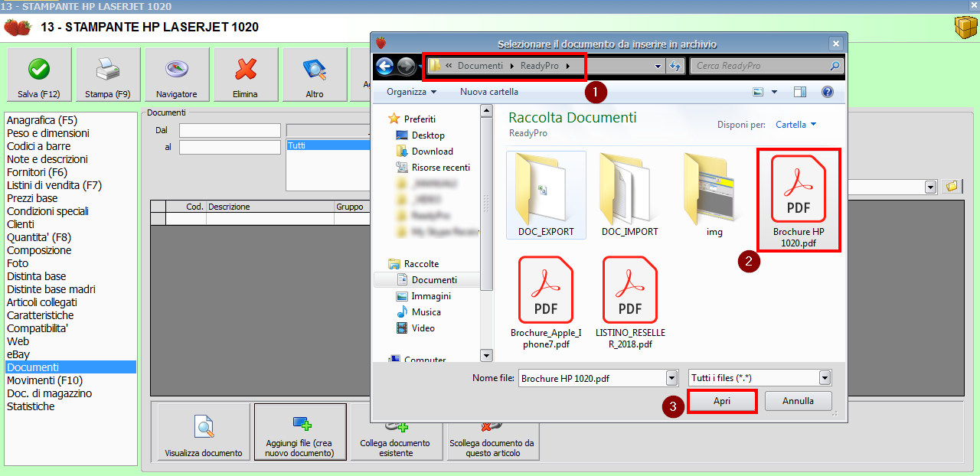Click the arrow after Documenti in path
The width and height of the screenshot is (980, 476).
point(512,67)
